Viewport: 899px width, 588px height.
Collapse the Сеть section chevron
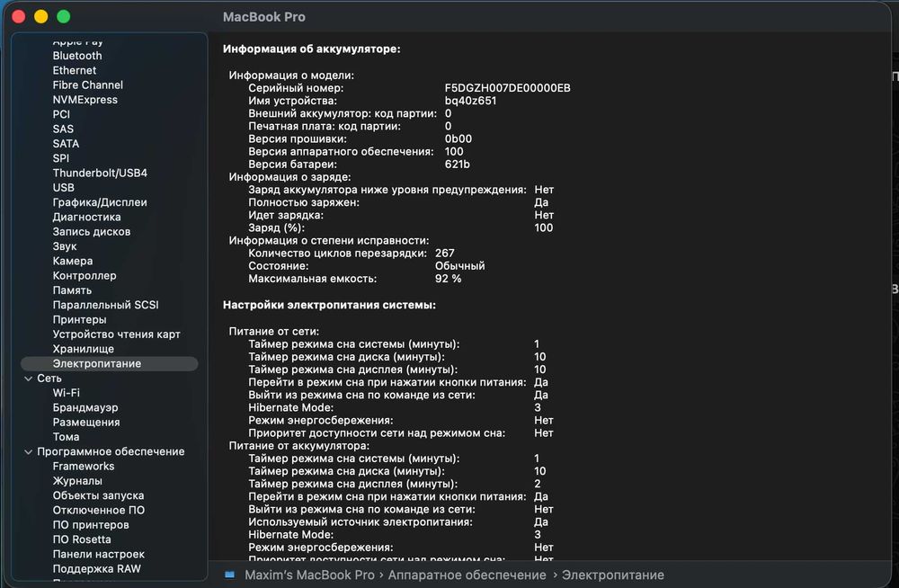tap(28, 379)
